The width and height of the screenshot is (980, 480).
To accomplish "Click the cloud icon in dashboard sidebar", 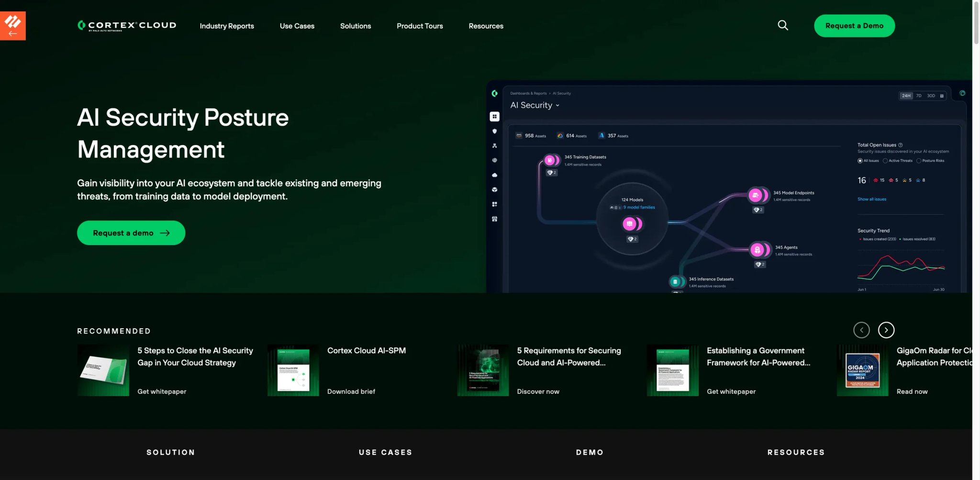I will click(x=494, y=175).
